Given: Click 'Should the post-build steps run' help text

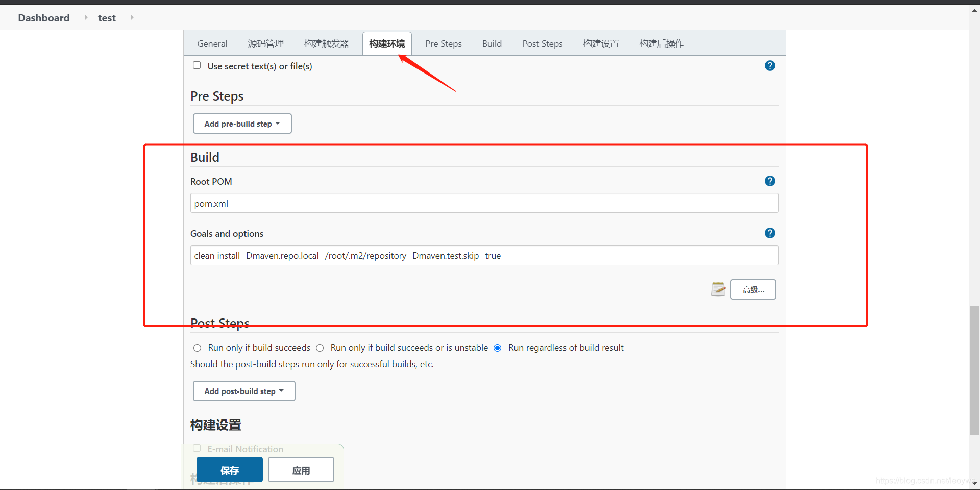Looking at the screenshot, I should click(x=312, y=364).
